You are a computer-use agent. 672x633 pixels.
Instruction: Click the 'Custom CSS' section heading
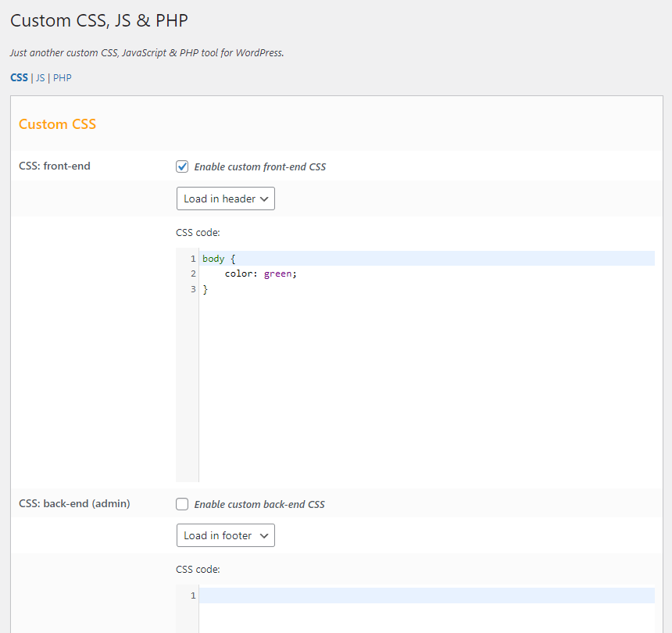[57, 123]
